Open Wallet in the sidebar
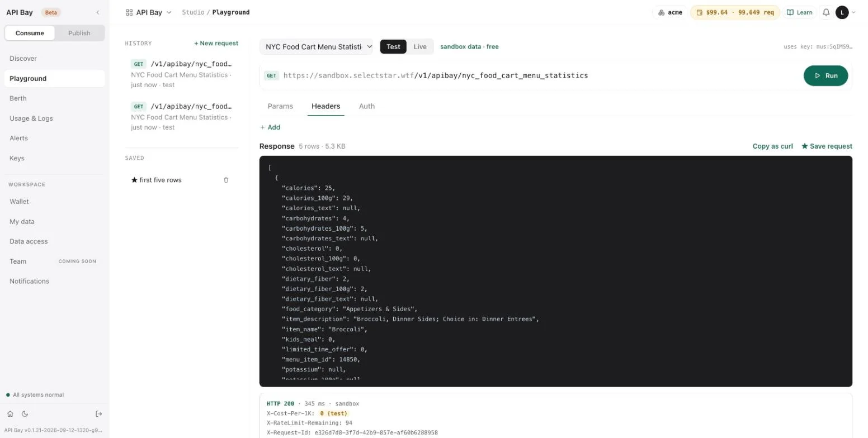Viewport: 868px width, 438px height. 54,202
